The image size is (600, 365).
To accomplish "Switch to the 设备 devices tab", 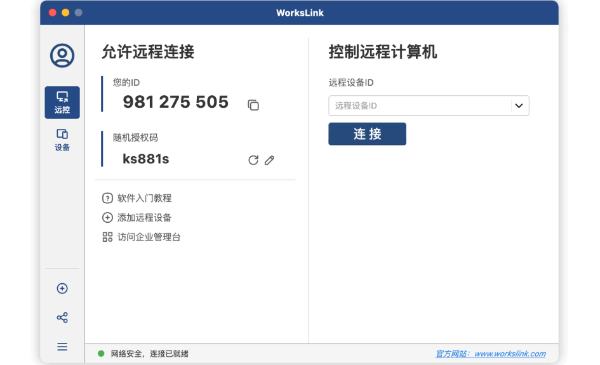I will (62, 140).
